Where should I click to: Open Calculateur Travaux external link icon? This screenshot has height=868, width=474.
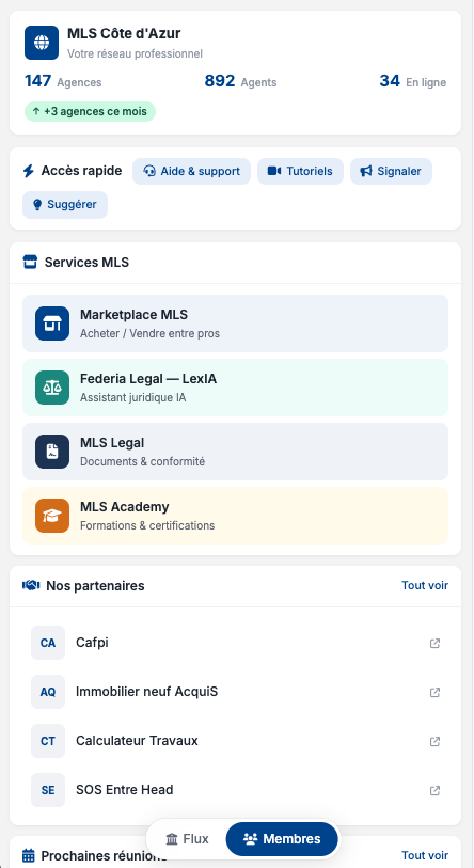click(x=435, y=741)
